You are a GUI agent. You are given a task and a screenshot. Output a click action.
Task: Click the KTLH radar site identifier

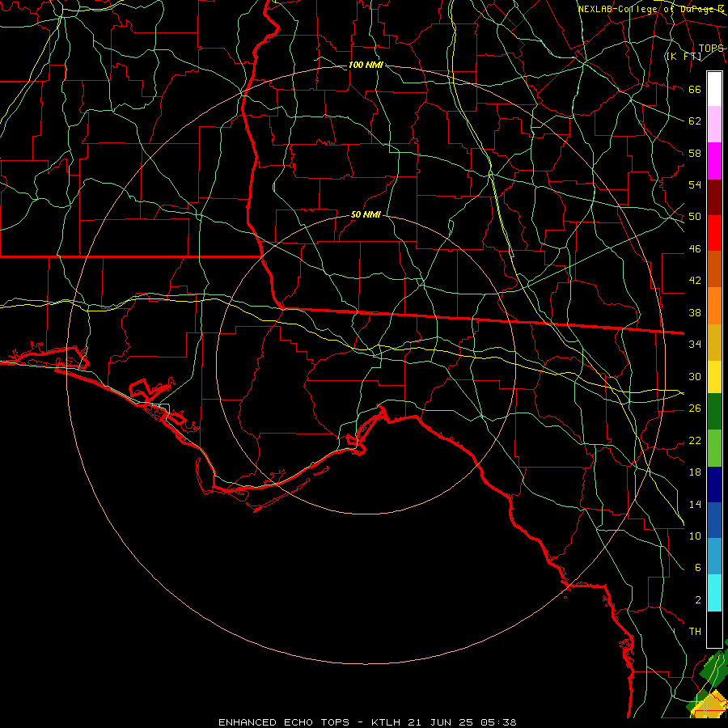[386, 722]
